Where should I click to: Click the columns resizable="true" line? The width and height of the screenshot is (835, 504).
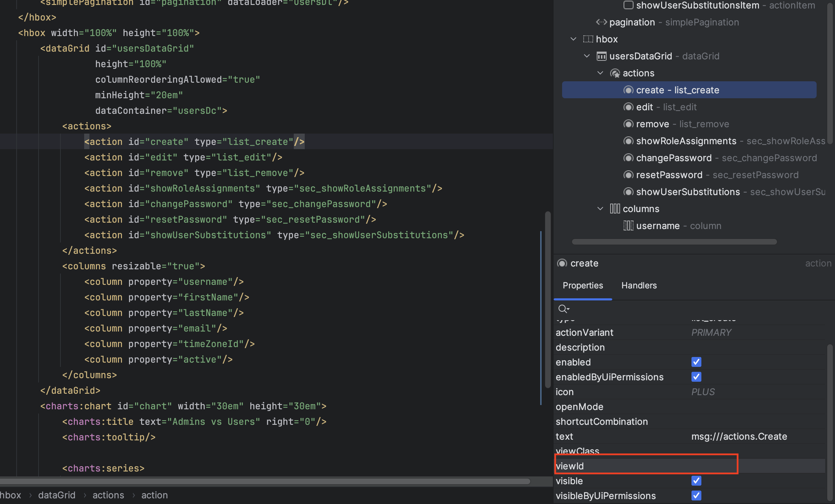coord(134,266)
